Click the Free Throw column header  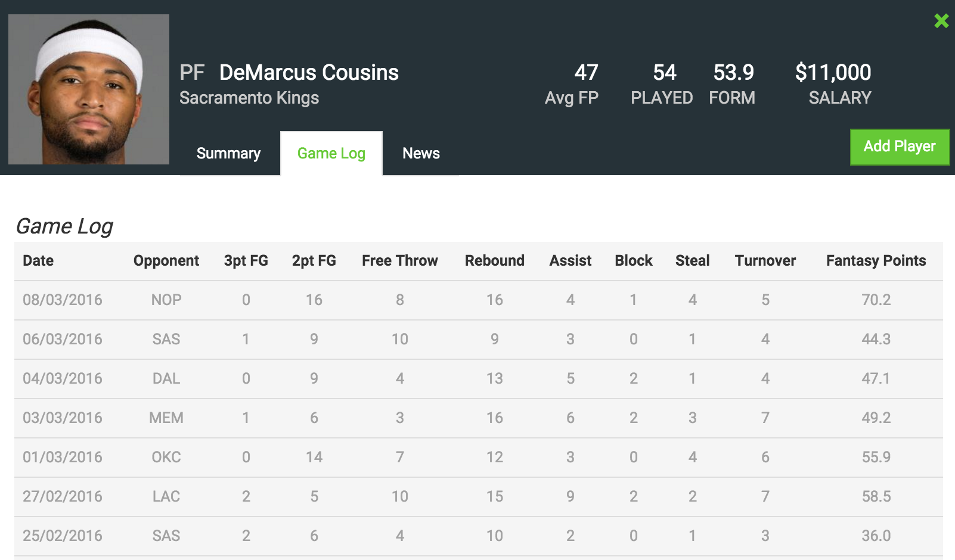[x=400, y=260]
